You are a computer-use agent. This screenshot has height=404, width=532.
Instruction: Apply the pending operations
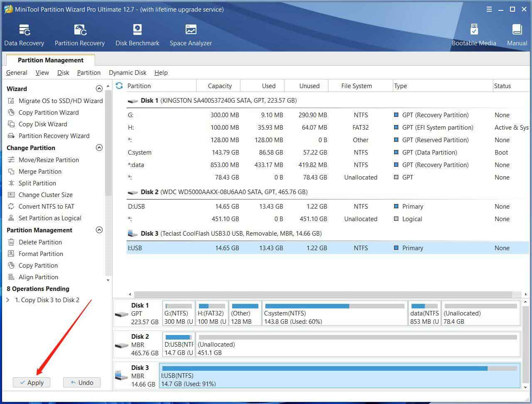click(x=32, y=382)
